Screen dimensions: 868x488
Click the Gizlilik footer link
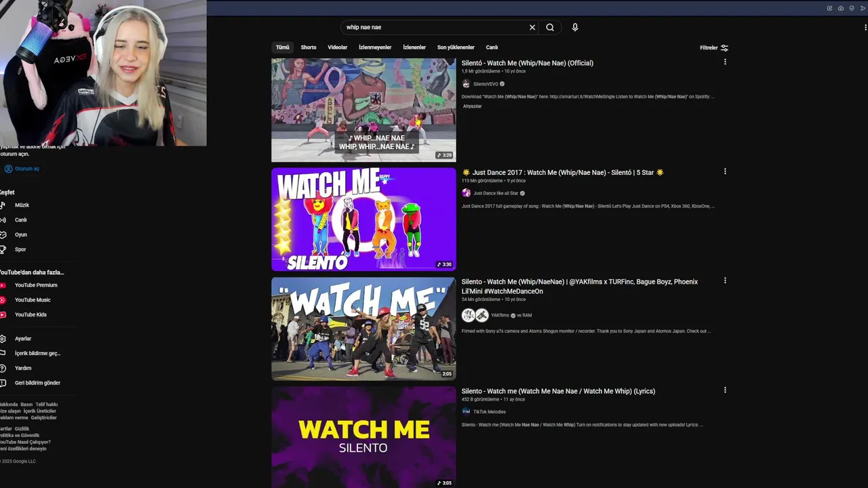click(x=22, y=429)
